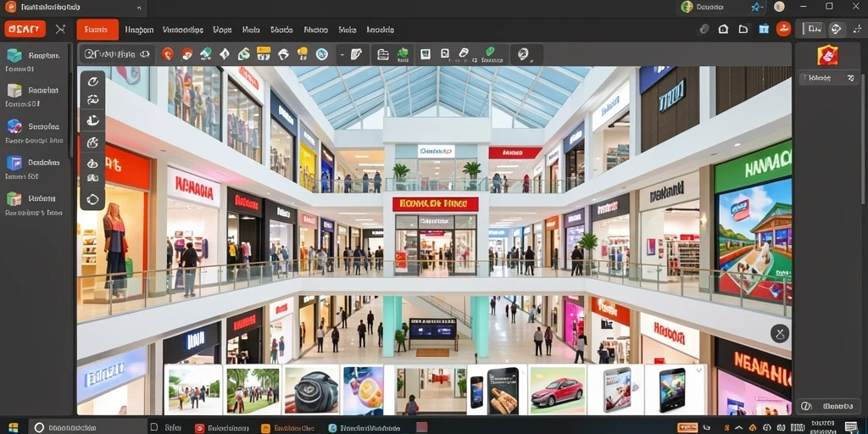Click the white framed-picture toolbar icon
Screen dimensions: 868x434
pos(426,53)
